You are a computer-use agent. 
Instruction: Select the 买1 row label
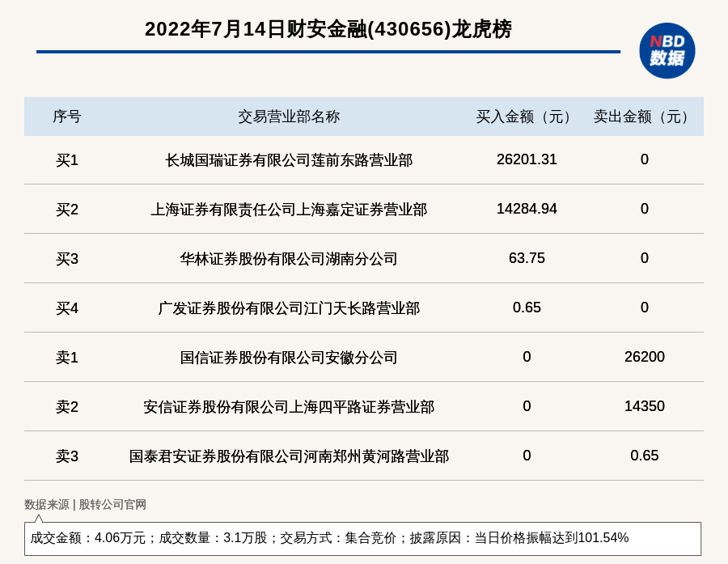click(67, 160)
